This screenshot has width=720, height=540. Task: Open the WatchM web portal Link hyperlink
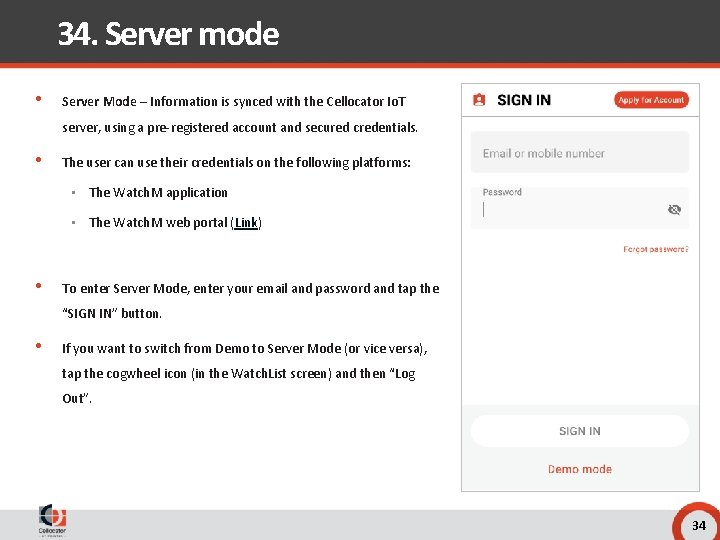[x=246, y=223]
